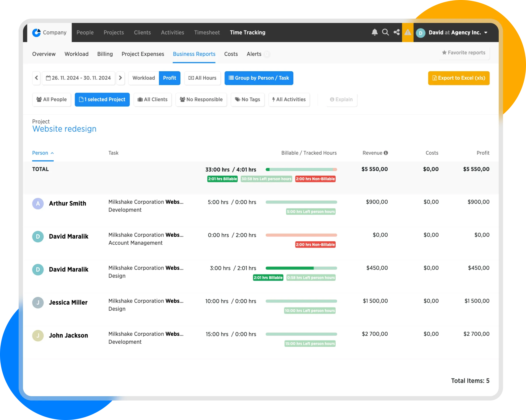Sort by the Person column header

tap(40, 153)
